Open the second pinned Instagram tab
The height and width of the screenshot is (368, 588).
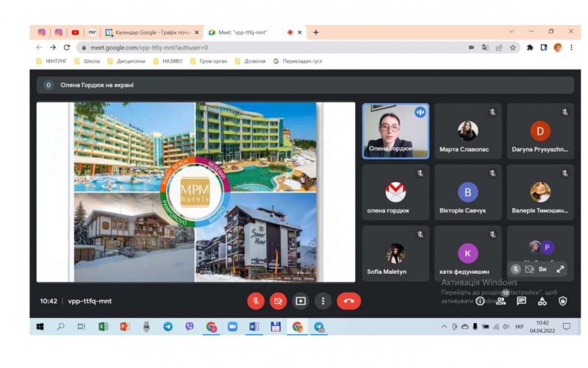point(59,32)
